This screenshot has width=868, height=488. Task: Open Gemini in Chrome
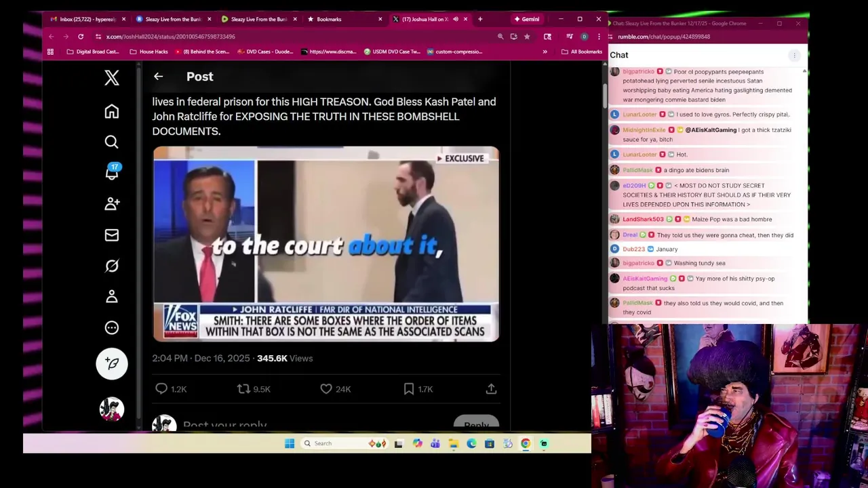pyautogui.click(x=526, y=19)
